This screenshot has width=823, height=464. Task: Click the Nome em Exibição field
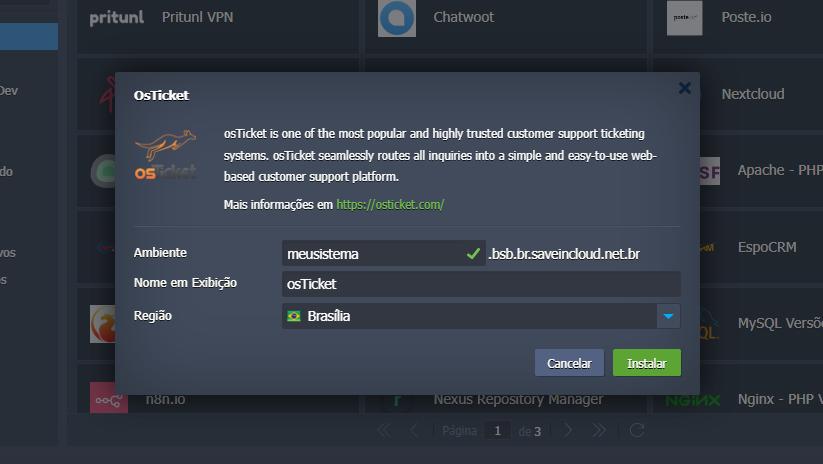pyautogui.click(x=480, y=284)
